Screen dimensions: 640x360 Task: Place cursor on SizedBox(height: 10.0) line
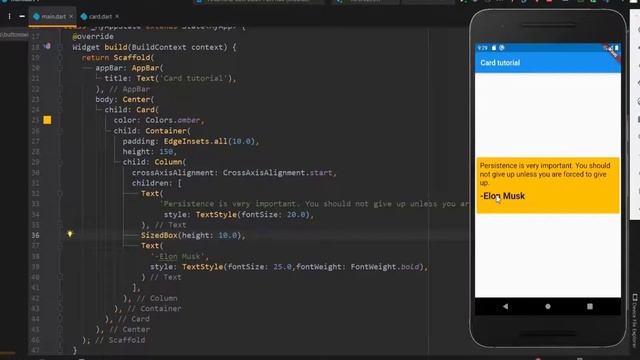coord(193,236)
